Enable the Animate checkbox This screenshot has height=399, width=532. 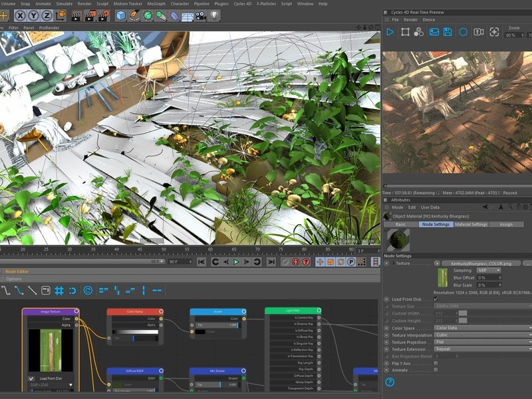436,370
